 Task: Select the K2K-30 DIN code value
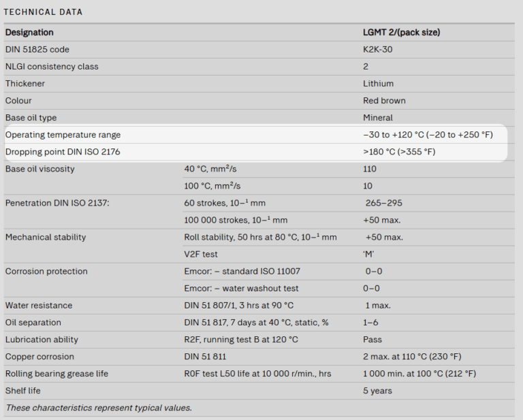pos(377,50)
